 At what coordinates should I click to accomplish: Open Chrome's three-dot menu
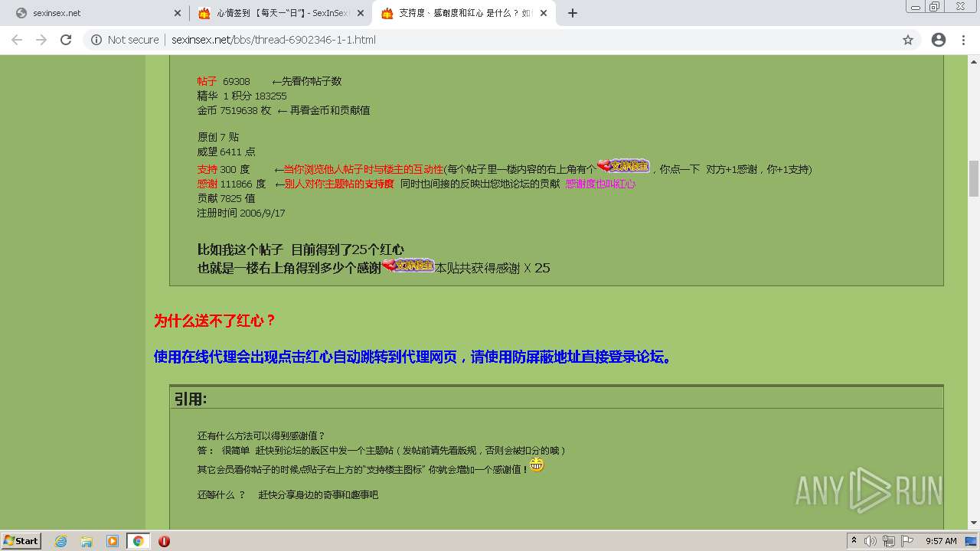point(963,40)
